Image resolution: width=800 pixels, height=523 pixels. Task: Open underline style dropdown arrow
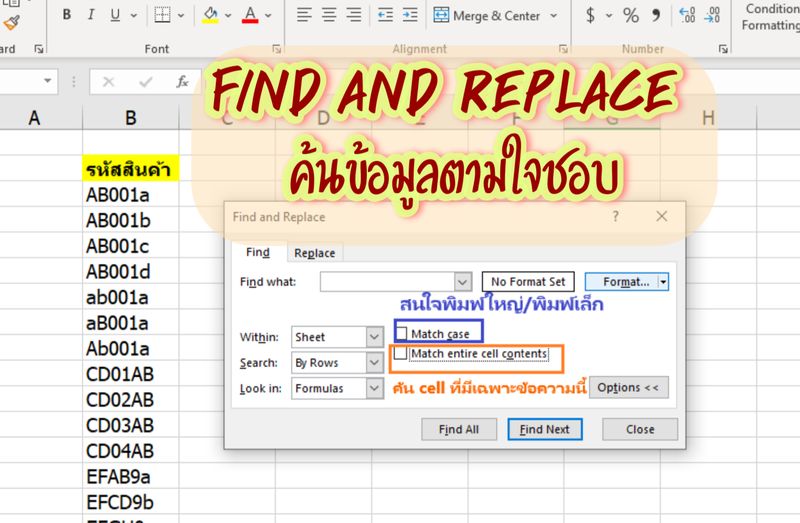(x=134, y=16)
